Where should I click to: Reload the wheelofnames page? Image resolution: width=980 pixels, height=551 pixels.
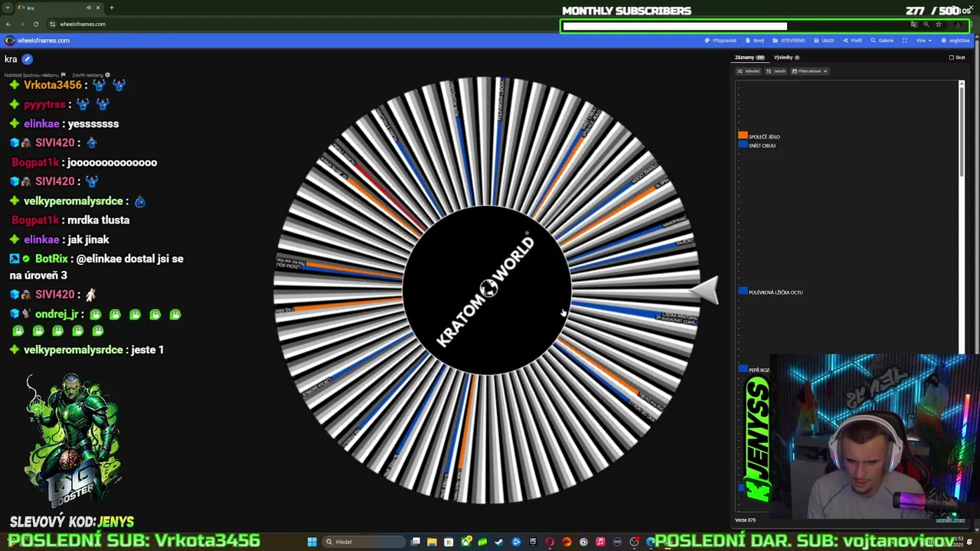tap(35, 24)
